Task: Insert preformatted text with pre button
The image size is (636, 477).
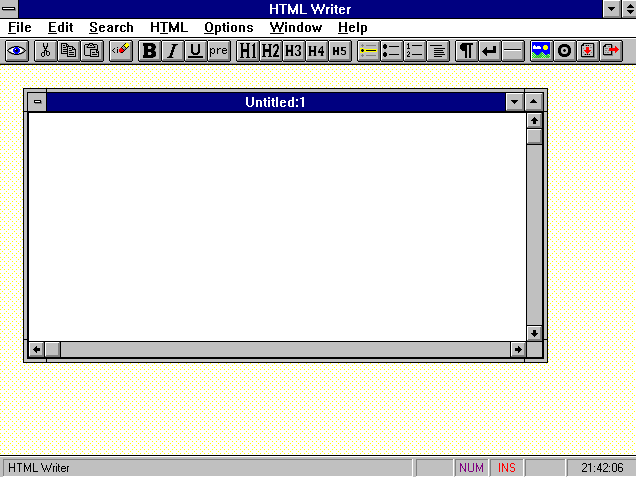Action: click(219, 51)
